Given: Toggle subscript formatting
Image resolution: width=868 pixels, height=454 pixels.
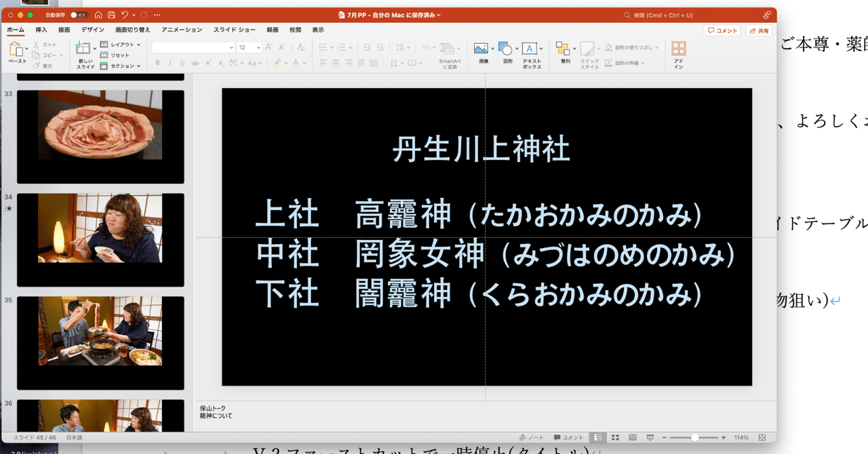Looking at the screenshot, I should point(221,63).
